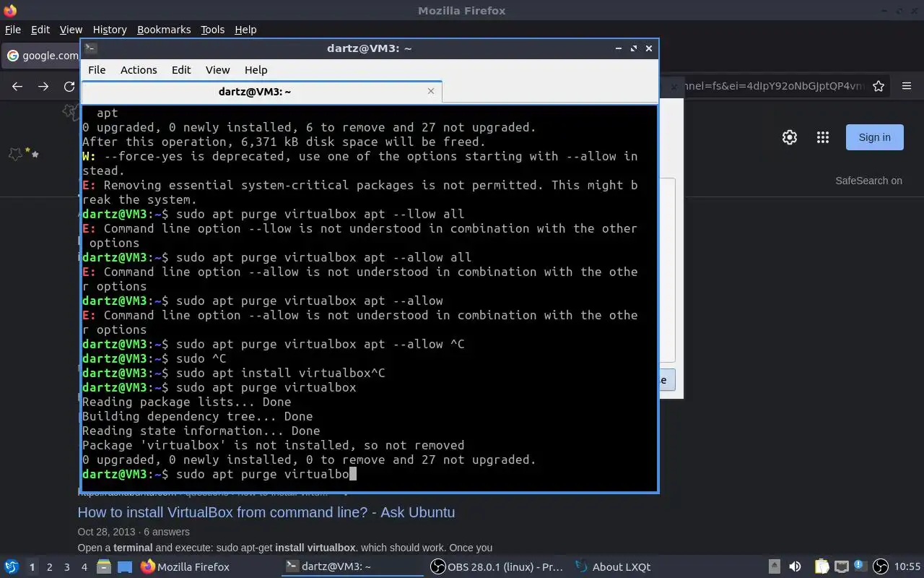
Task: Reload the Firefox page
Action: tap(69, 86)
